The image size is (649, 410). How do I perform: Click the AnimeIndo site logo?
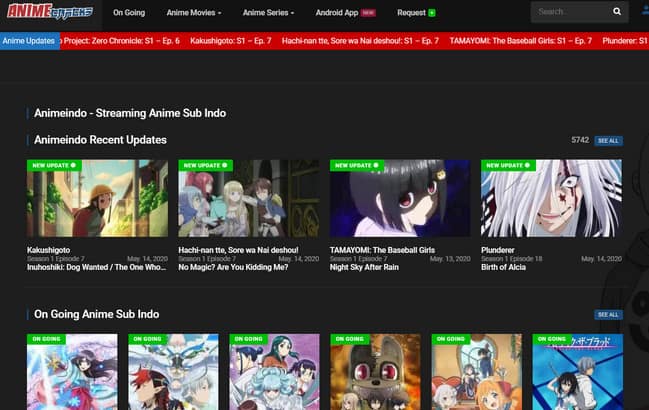click(49, 12)
